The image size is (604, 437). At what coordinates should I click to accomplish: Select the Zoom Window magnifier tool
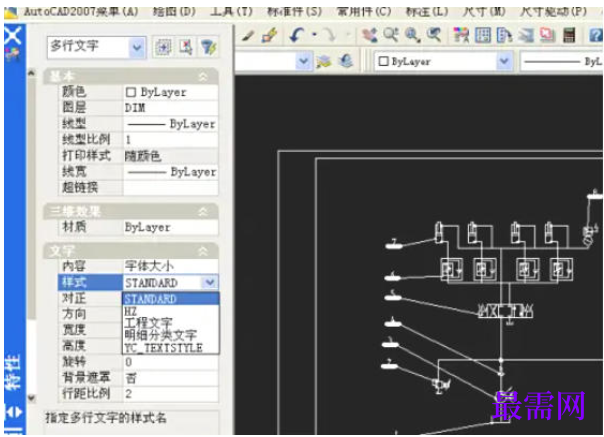coord(412,35)
